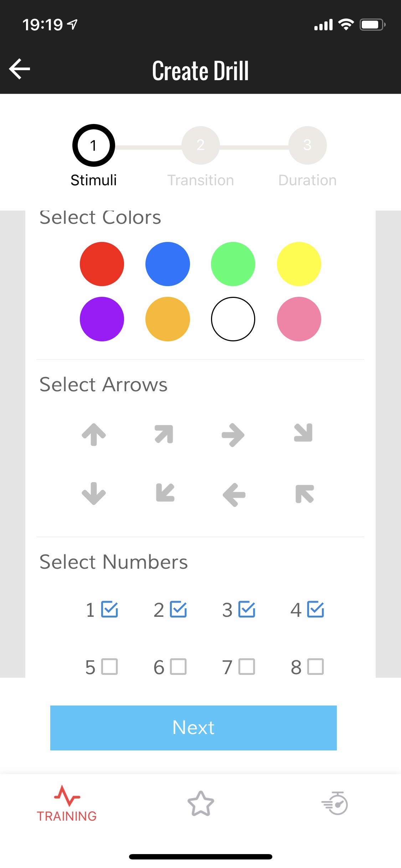
Task: Select the down arrow stimulus
Action: click(x=94, y=494)
